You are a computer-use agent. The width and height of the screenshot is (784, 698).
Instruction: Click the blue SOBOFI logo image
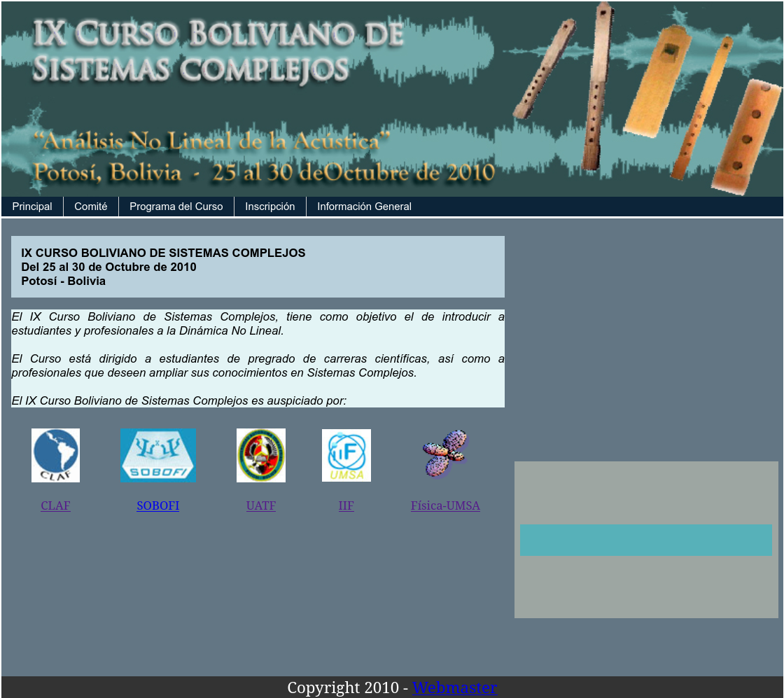tap(157, 455)
